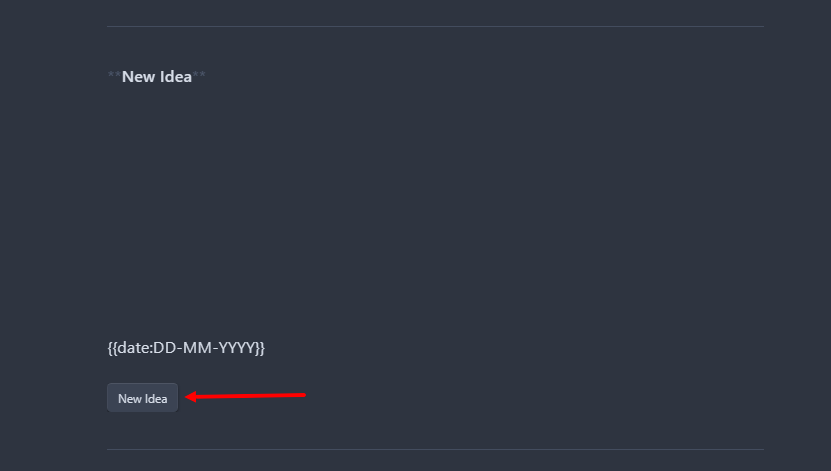
Task: Click the bottom horizontal divider line
Action: 435,449
